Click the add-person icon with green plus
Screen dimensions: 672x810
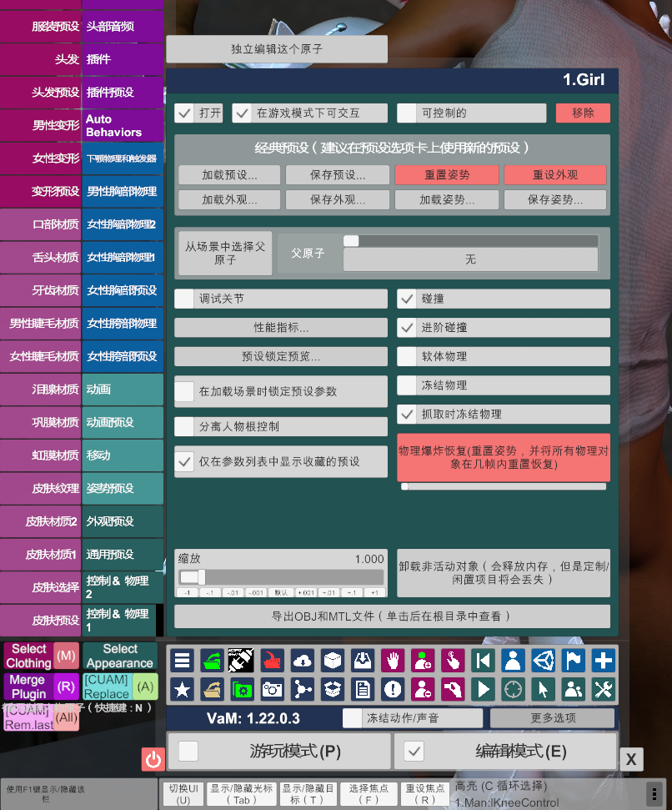[x=423, y=660]
